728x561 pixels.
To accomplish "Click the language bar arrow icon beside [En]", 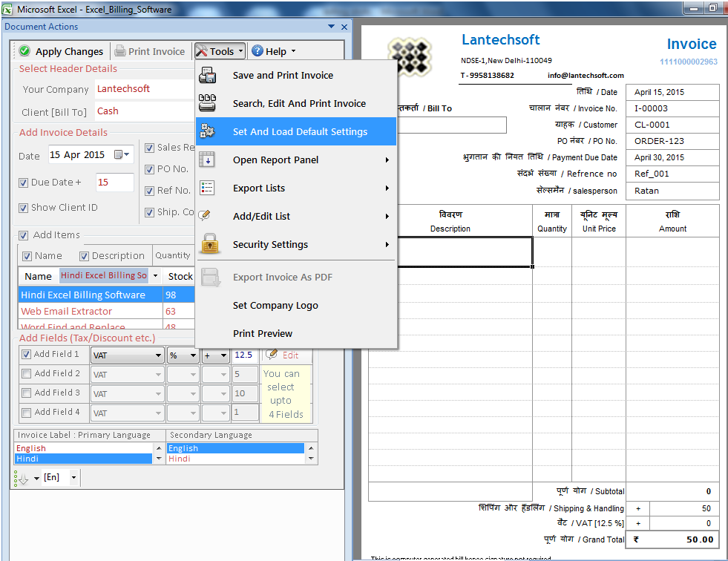I will click(22, 478).
